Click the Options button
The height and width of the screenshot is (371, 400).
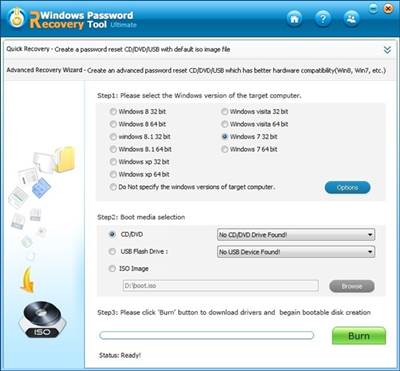(x=347, y=188)
